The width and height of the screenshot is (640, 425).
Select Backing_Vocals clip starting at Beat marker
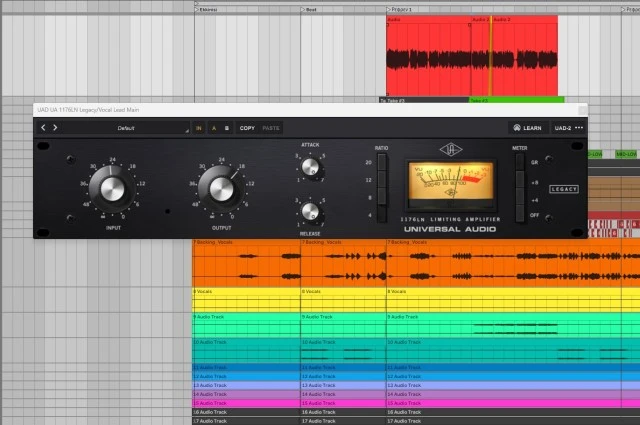pyautogui.click(x=343, y=263)
